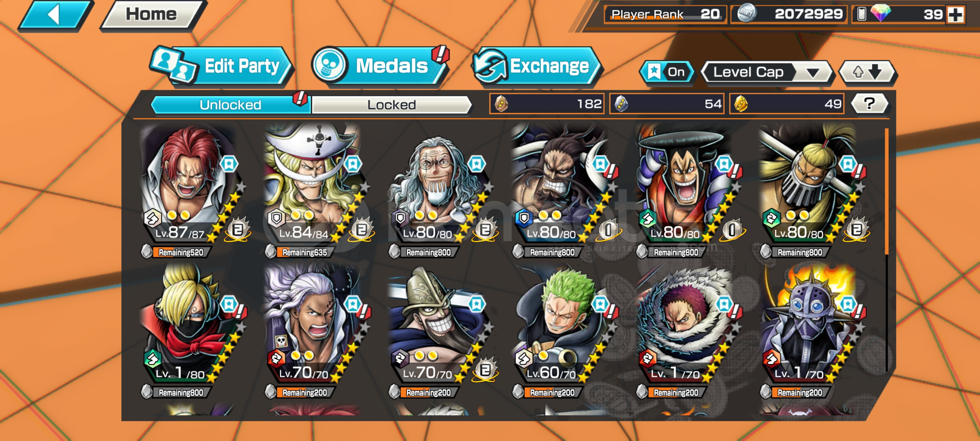Toggle the favorites filter On switch
The image size is (980, 441).
(667, 72)
